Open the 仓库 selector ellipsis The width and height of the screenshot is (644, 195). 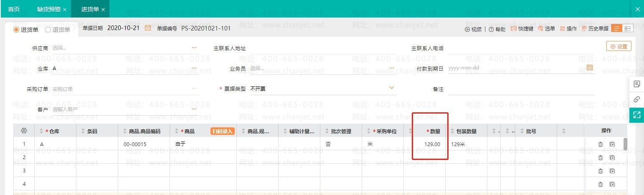(x=194, y=68)
